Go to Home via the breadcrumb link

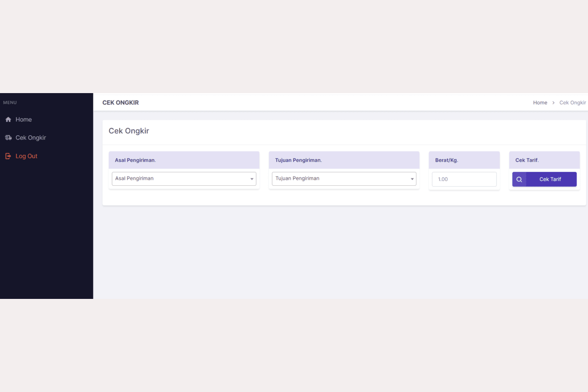point(540,103)
